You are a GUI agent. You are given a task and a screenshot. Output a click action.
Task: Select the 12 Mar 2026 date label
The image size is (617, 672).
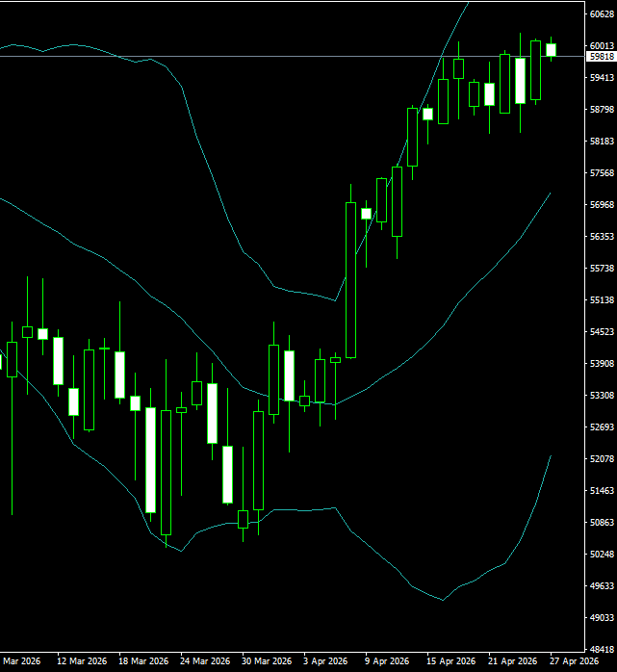tap(82, 661)
